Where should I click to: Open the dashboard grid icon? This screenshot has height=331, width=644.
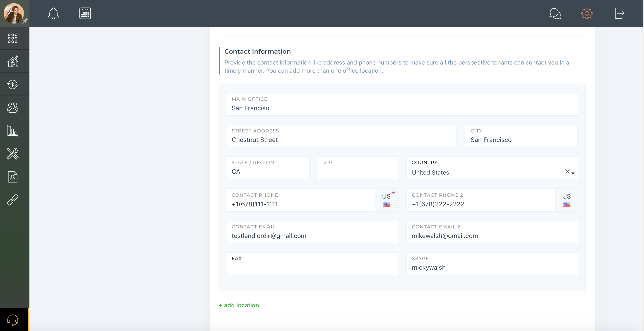pyautogui.click(x=12, y=38)
